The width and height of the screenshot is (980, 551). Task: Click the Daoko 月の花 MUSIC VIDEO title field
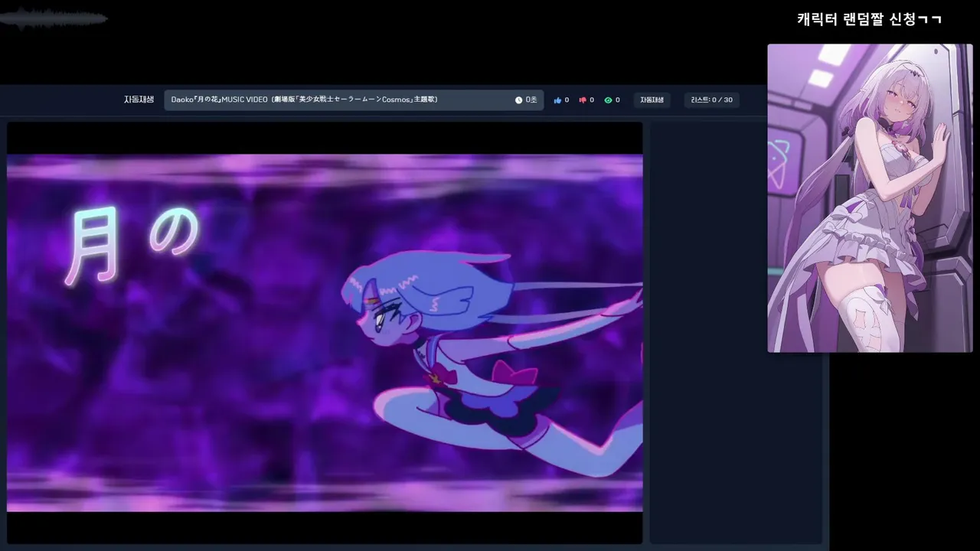354,100
